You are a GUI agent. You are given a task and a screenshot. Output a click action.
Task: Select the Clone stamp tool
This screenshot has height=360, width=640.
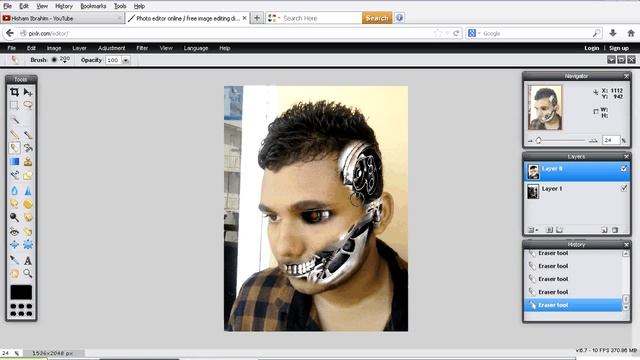28,162
